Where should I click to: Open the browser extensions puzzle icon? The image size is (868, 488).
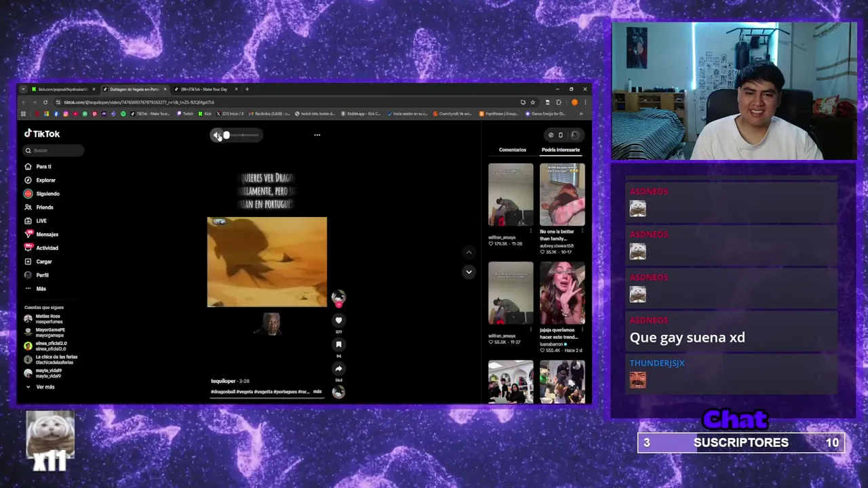(x=559, y=102)
